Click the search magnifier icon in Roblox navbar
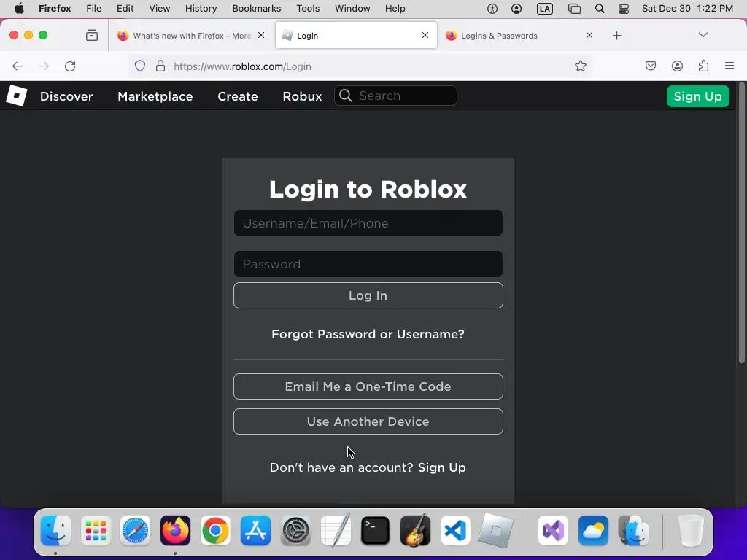The image size is (747, 560). coord(346,96)
